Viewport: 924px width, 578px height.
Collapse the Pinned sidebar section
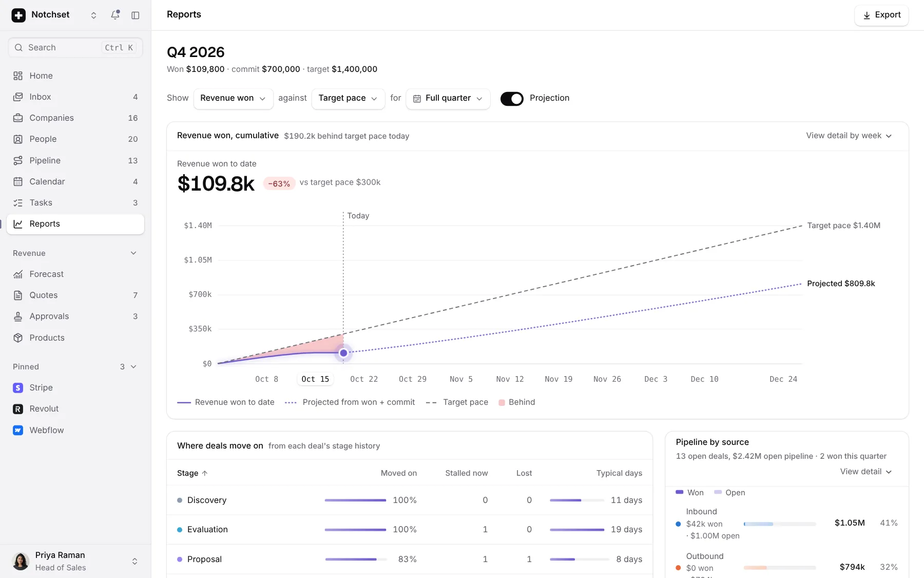click(133, 366)
